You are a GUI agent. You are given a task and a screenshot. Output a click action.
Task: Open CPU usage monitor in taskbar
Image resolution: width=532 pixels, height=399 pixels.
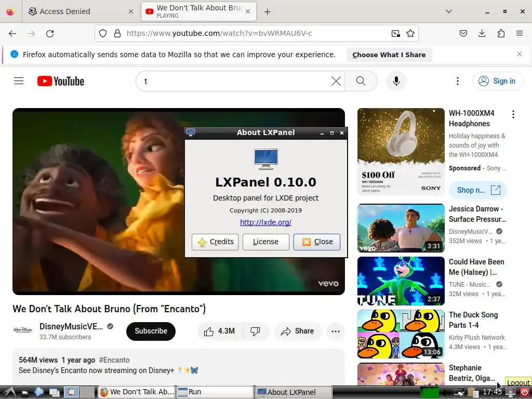[430, 392]
